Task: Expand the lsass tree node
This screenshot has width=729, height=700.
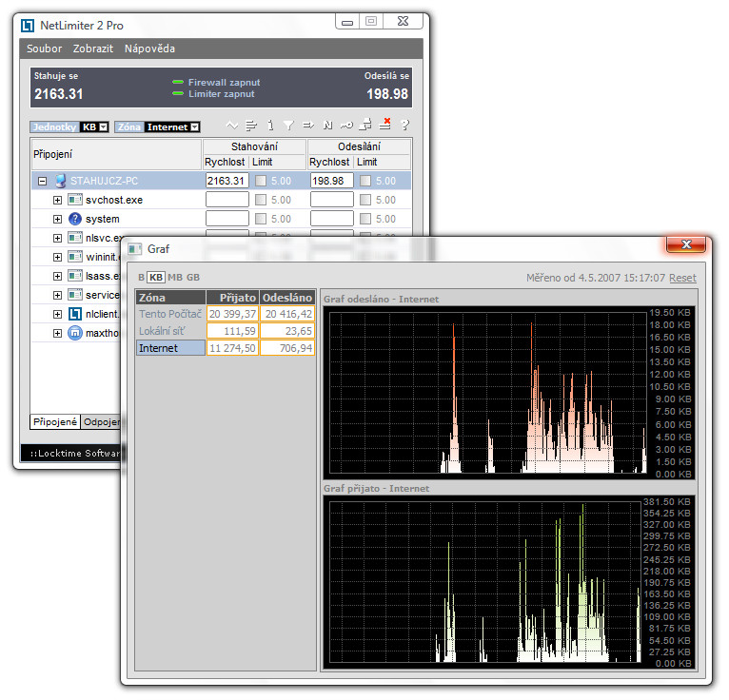Action: (x=57, y=277)
